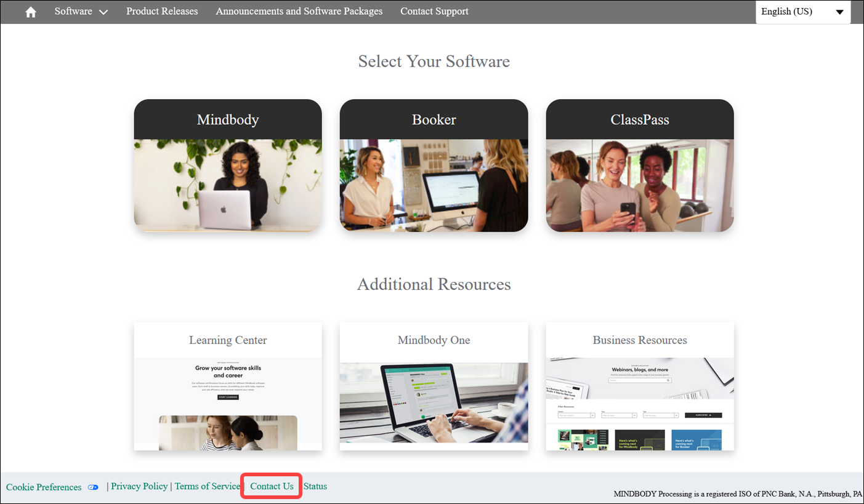The image size is (864, 504).
Task: Open Announcements and Software Packages
Action: pos(299,11)
